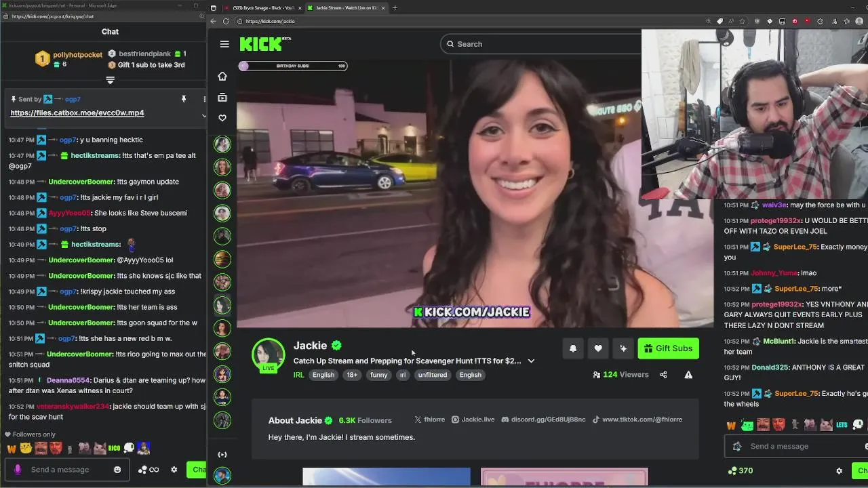Viewport: 868px width, 488px height.
Task: Open the catbox.moe pinned link
Action: 77,113
